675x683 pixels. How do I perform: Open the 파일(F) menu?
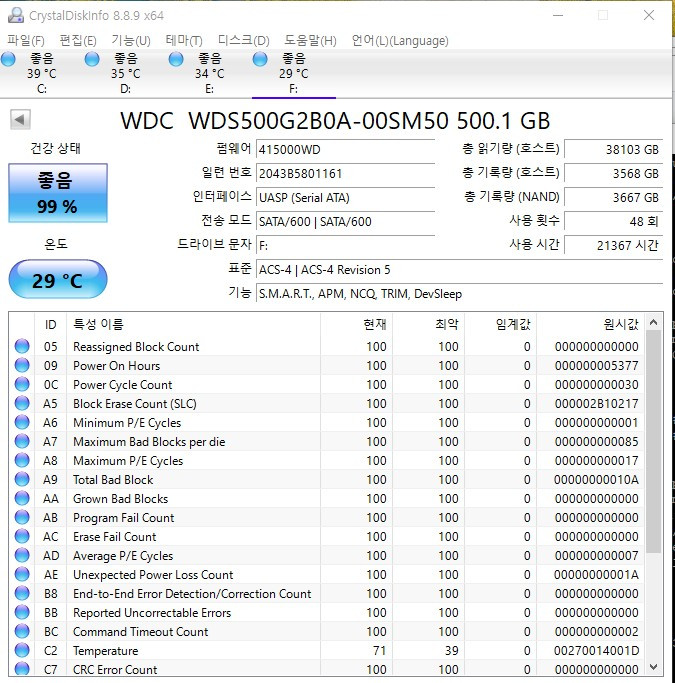[26, 41]
